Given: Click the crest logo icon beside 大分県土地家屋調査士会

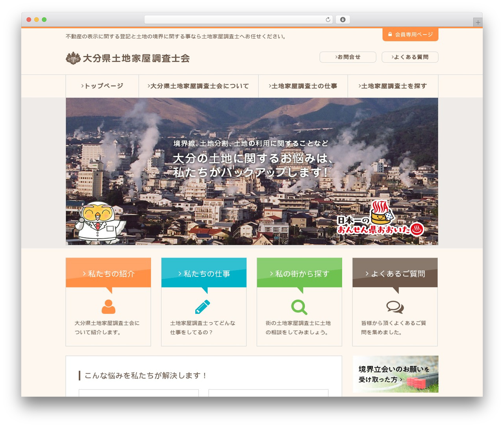Looking at the screenshot, I should (73, 58).
